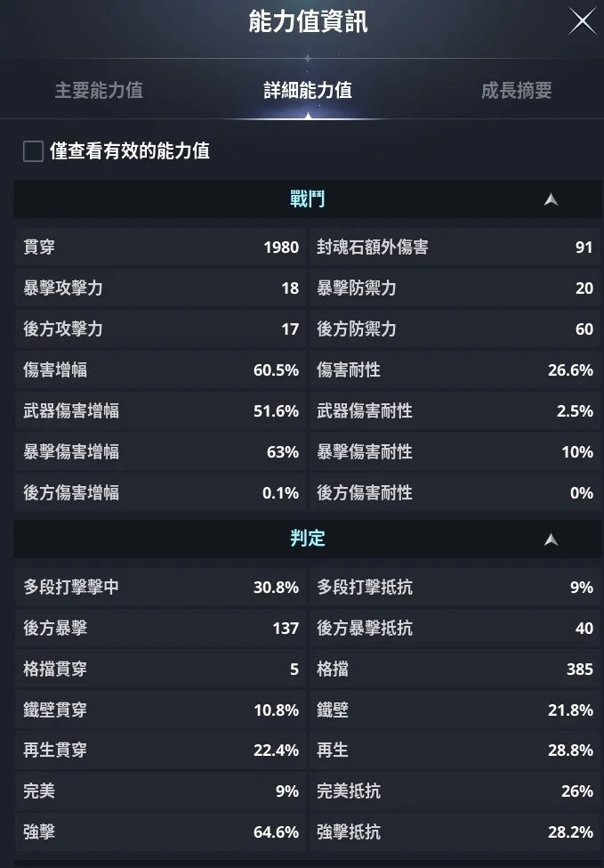Select the 詳細能力值 tab
This screenshot has height=868, width=604.
pyautogui.click(x=308, y=91)
